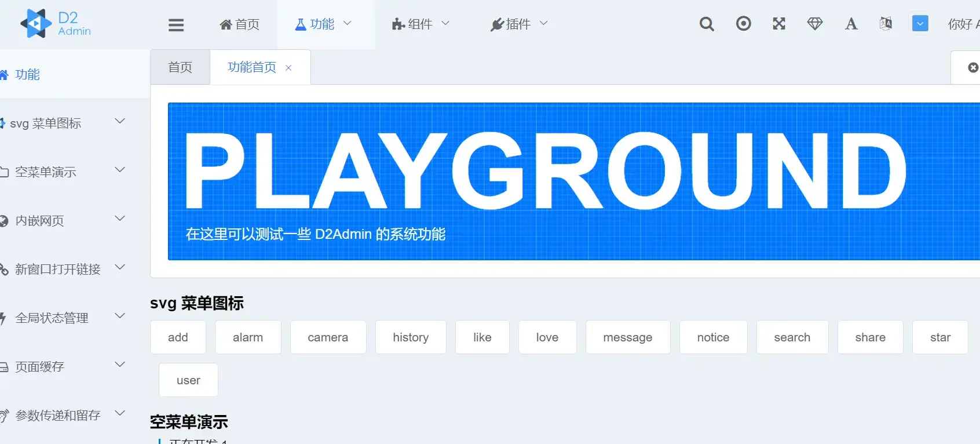Switch to the 首页 page tab
The height and width of the screenshot is (444, 980).
coord(180,67)
